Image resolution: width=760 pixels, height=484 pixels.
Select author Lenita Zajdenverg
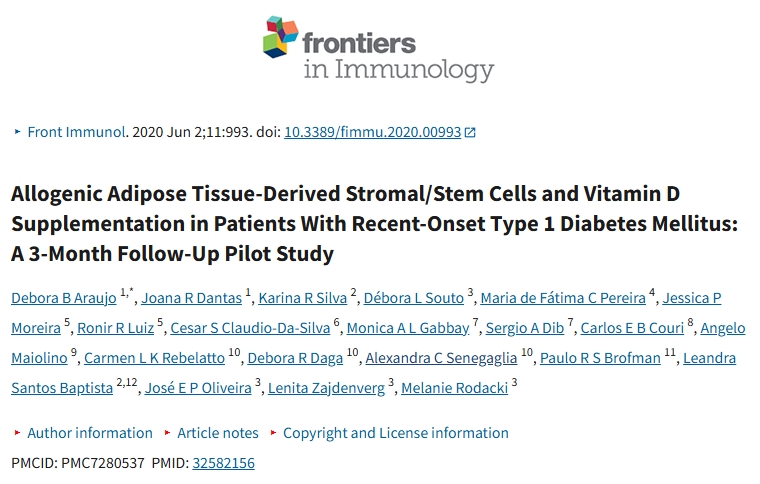326,388
